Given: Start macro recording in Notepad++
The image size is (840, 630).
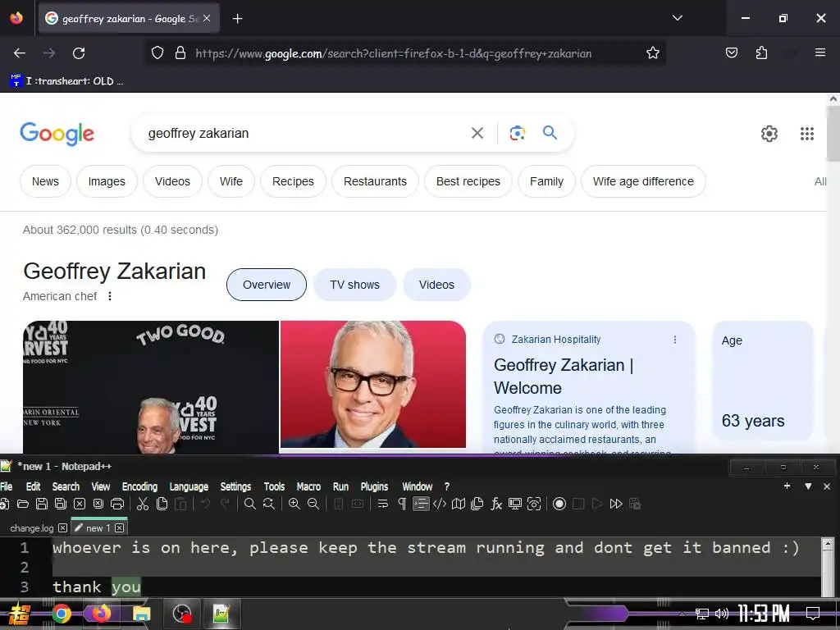Looking at the screenshot, I should click(559, 504).
